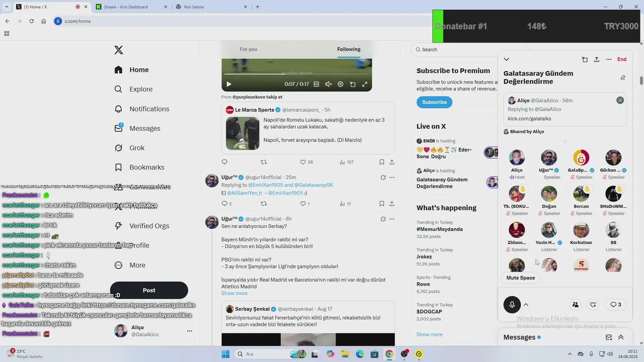The image size is (644, 362).
Task: Open Grok action on Uğur's 8h post
Action: click(x=383, y=219)
